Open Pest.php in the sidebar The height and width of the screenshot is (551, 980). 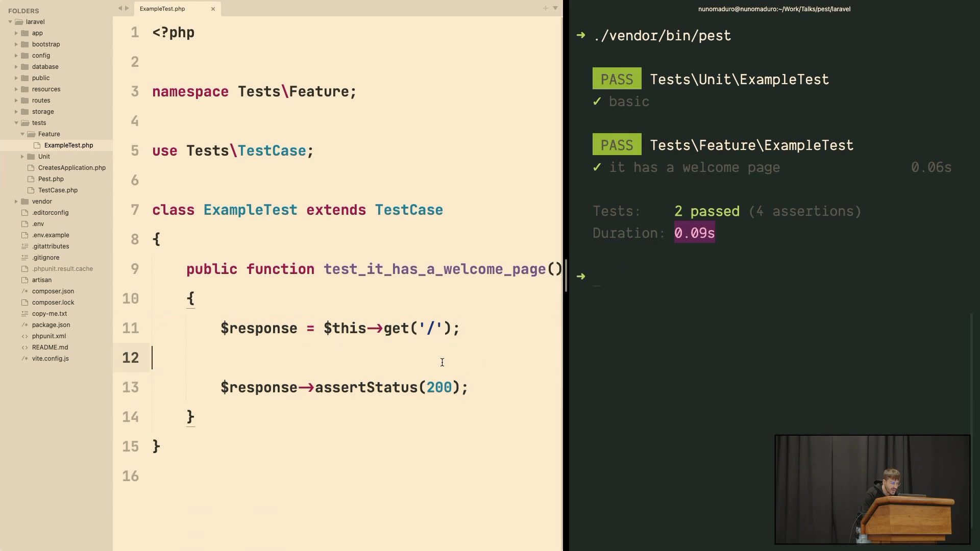(x=51, y=179)
